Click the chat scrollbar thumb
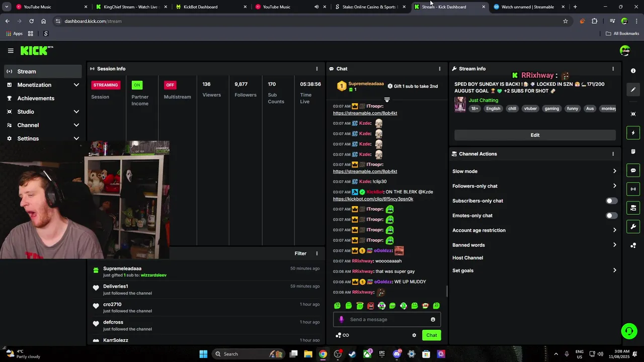The image size is (644, 362). pos(447,291)
